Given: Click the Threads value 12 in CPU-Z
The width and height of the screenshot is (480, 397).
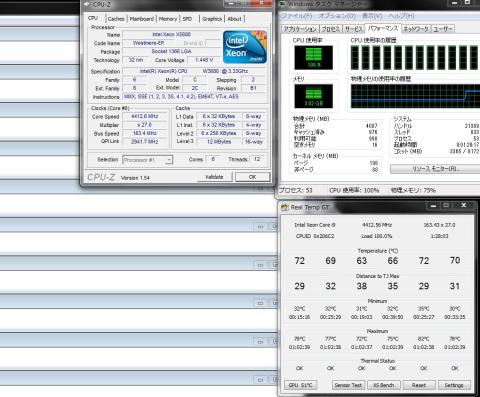Looking at the screenshot, I should point(257,159).
